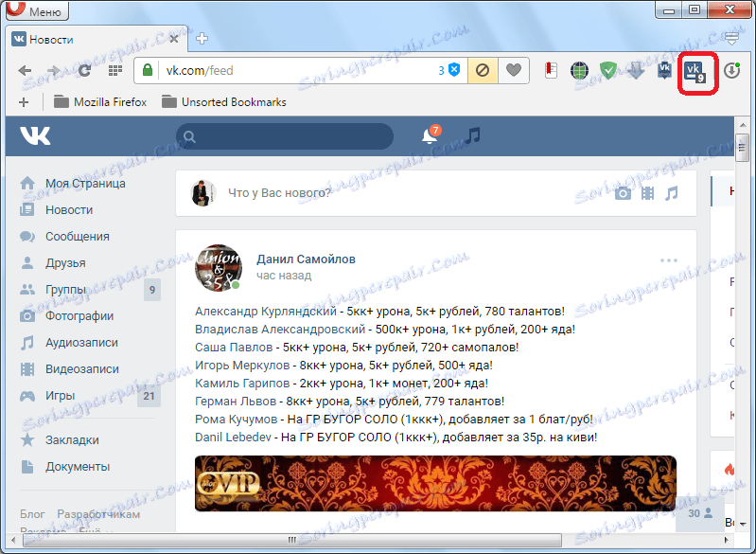Toggle the ad blocker icon in address bar

483,70
